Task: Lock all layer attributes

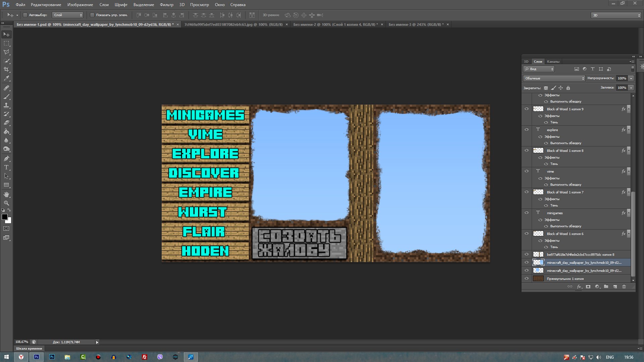Action: click(568, 88)
